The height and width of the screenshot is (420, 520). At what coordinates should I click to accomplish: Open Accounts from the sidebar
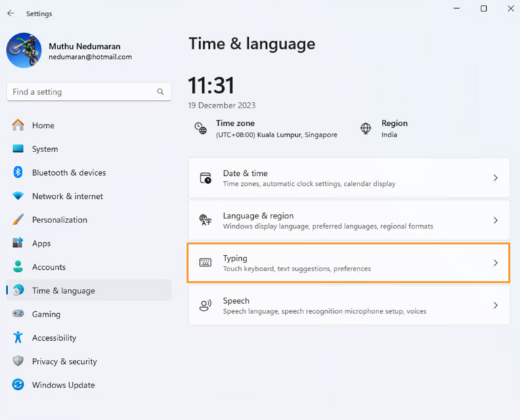coord(48,267)
